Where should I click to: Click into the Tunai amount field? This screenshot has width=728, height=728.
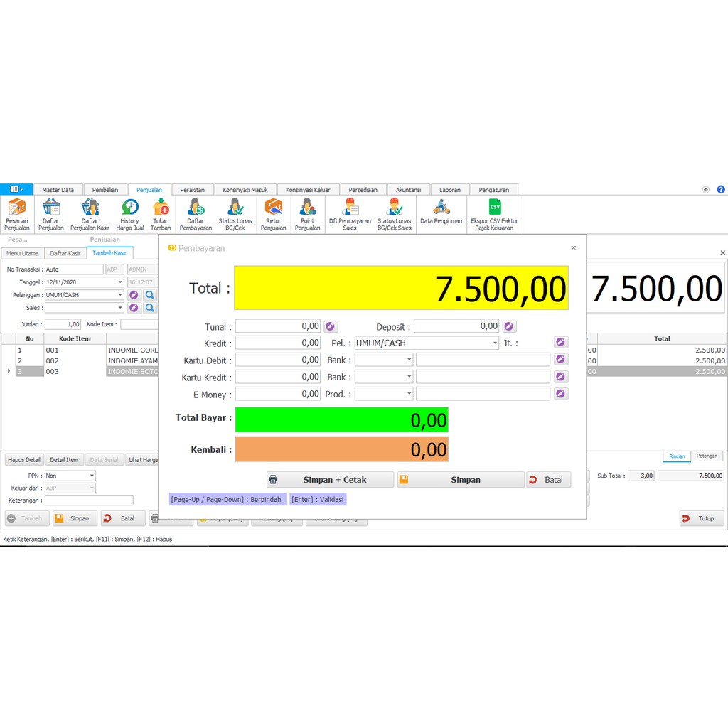click(x=278, y=326)
